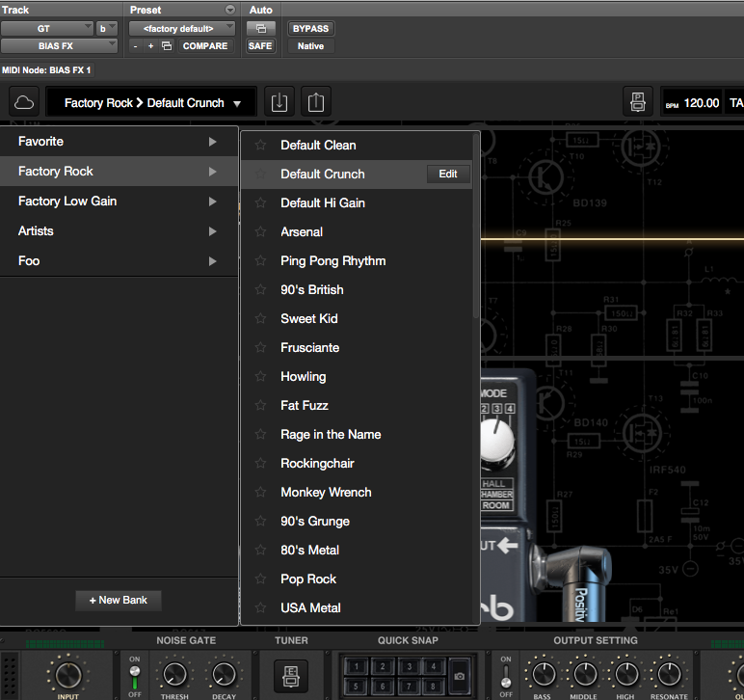Screen dimensions: 744x700
Task: Star the Sweet Kid preset
Action: (x=260, y=318)
